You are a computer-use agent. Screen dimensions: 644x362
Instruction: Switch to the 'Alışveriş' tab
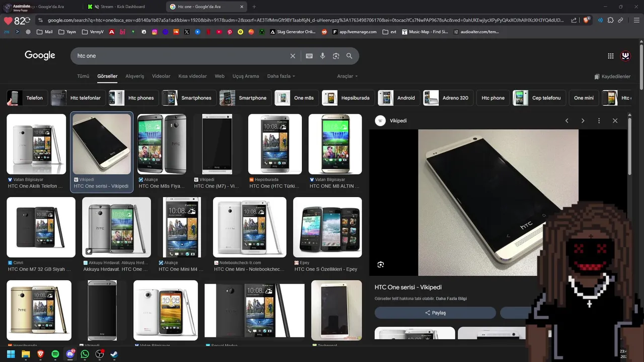pos(134,76)
